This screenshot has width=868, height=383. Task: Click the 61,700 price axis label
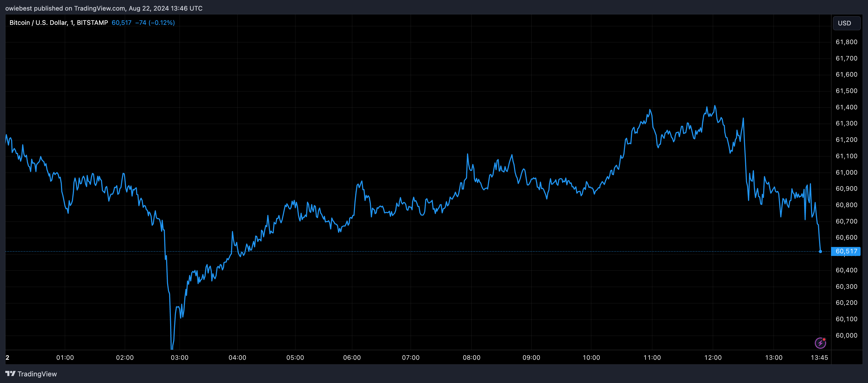coord(846,58)
